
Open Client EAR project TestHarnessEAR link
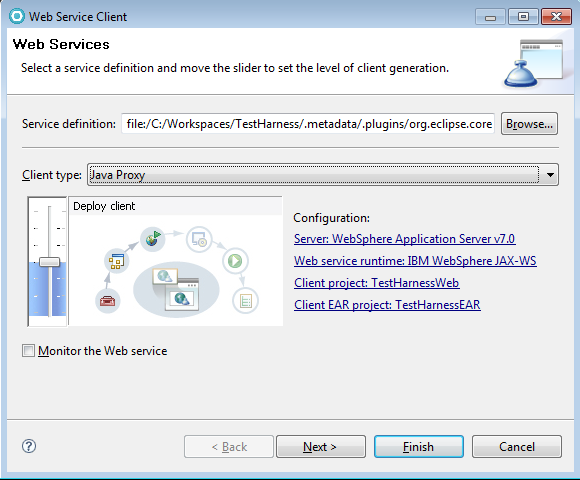(x=387, y=305)
